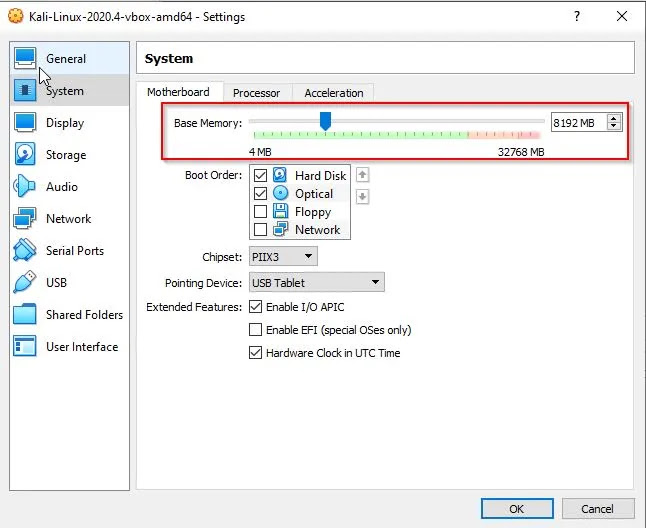Open the Chipset PIIX3 dropdown

[x=283, y=257]
